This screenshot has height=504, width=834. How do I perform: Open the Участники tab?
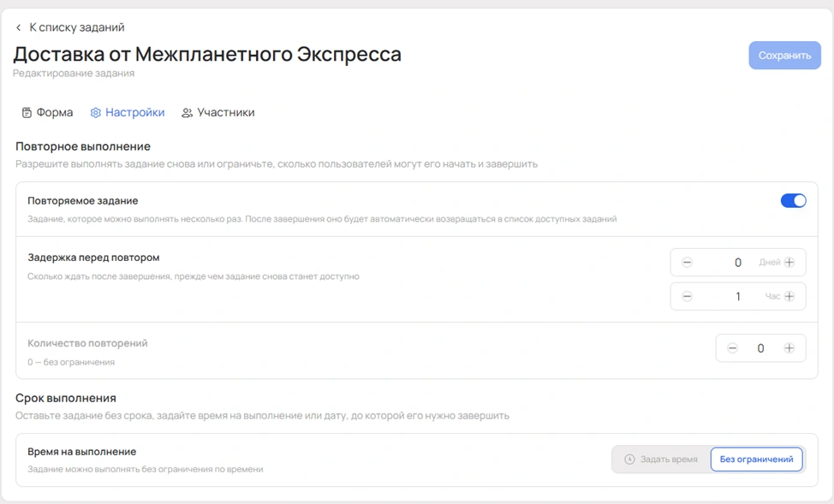pyautogui.click(x=218, y=113)
